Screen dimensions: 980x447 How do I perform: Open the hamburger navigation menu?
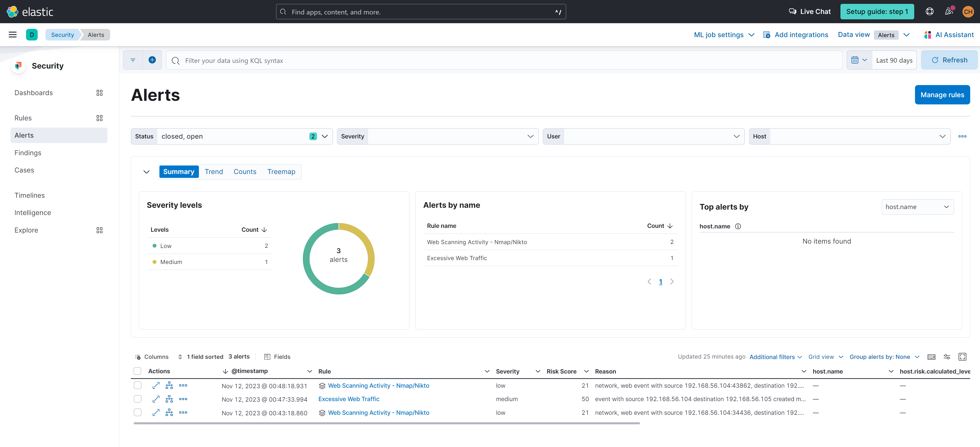(13, 35)
